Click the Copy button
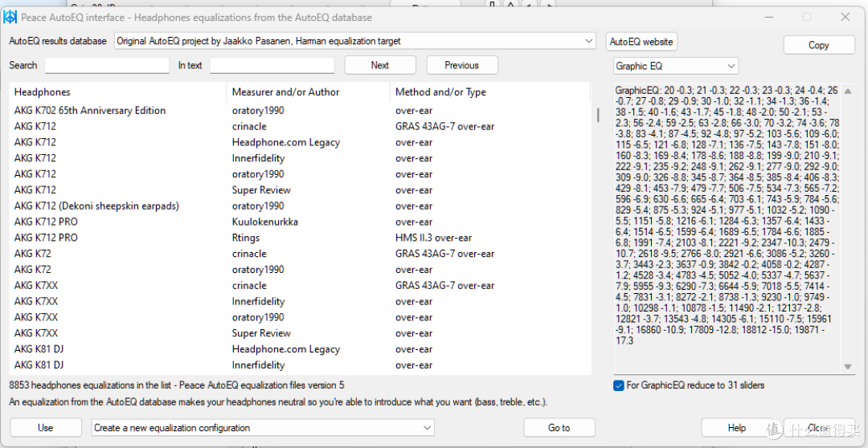The height and width of the screenshot is (448, 868). click(x=819, y=45)
